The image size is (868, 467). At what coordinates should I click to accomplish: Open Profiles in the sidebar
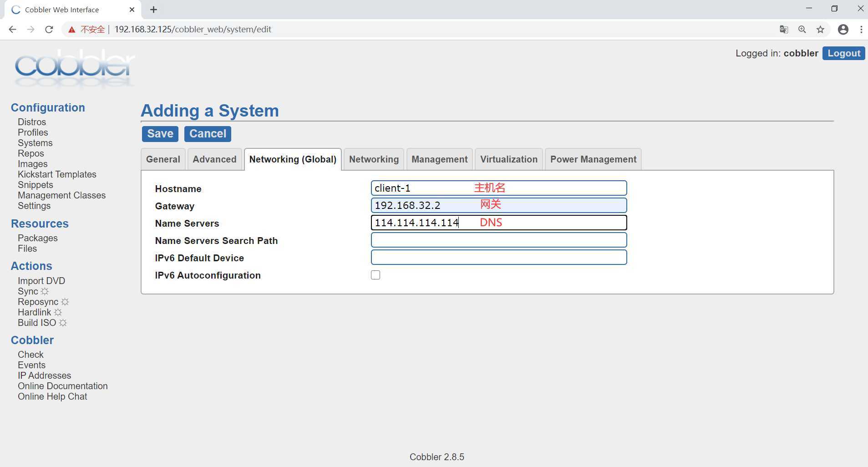(33, 132)
